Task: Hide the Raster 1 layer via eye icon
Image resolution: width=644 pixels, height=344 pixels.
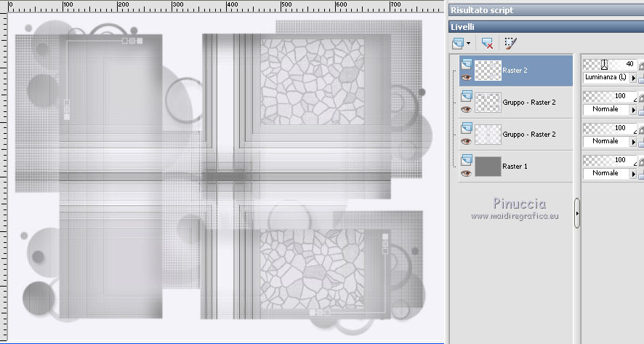Action: 466,173
